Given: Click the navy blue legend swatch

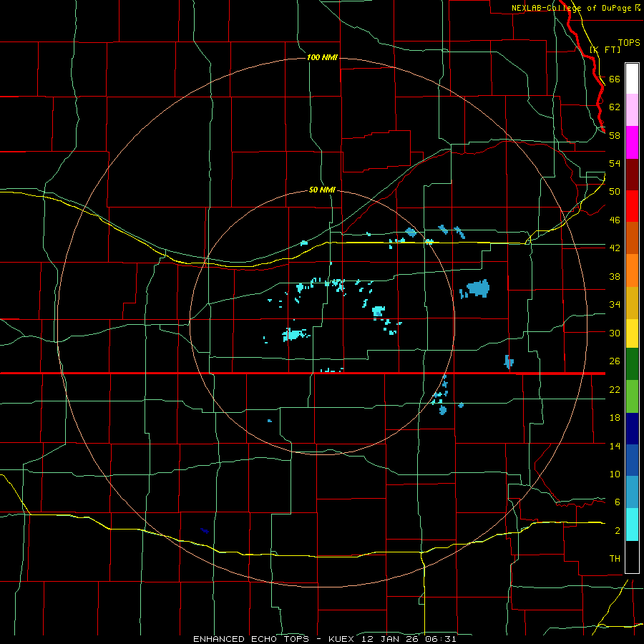Looking at the screenshot, I should point(632,429).
